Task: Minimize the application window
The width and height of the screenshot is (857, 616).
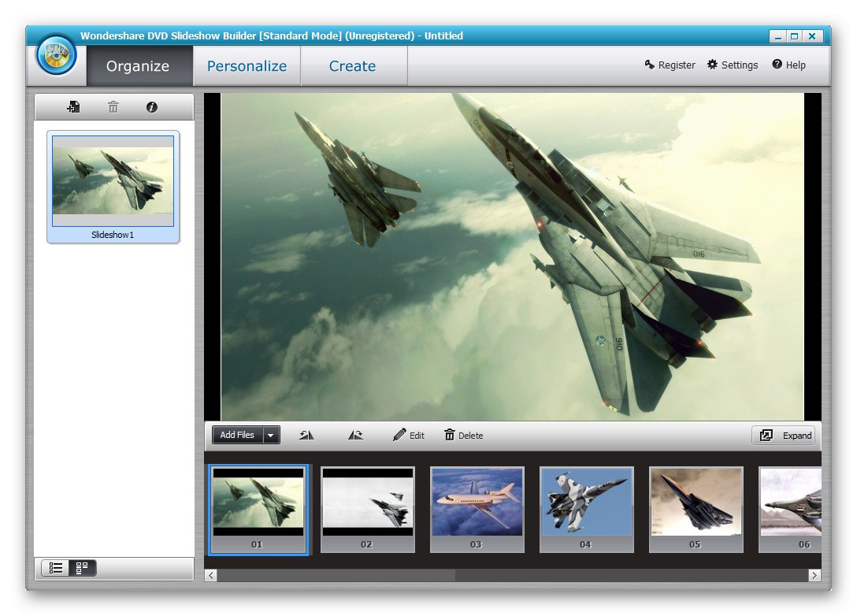Action: (777, 36)
